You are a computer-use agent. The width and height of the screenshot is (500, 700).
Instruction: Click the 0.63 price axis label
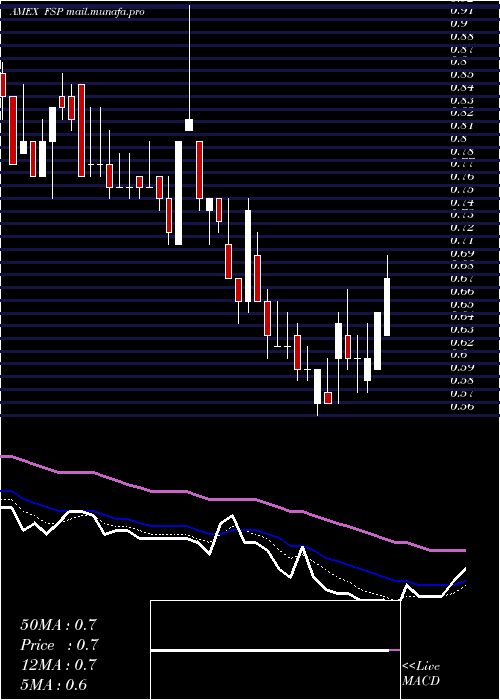[462, 329]
